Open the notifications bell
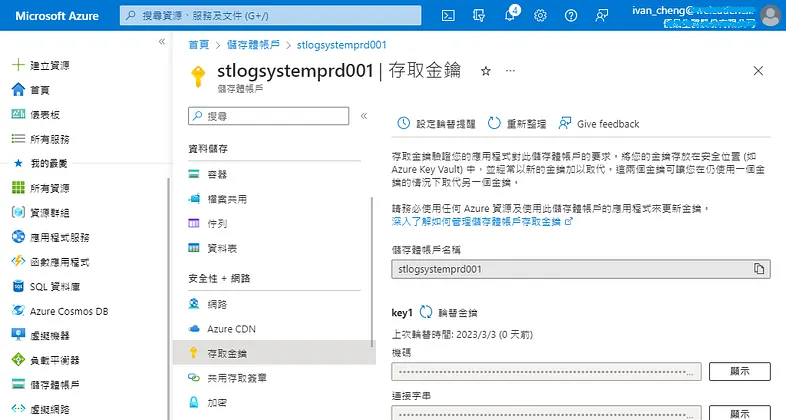The height and width of the screenshot is (420, 786). coord(510,15)
